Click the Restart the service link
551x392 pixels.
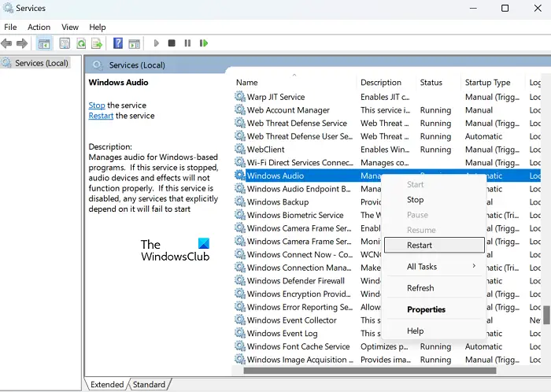click(101, 116)
